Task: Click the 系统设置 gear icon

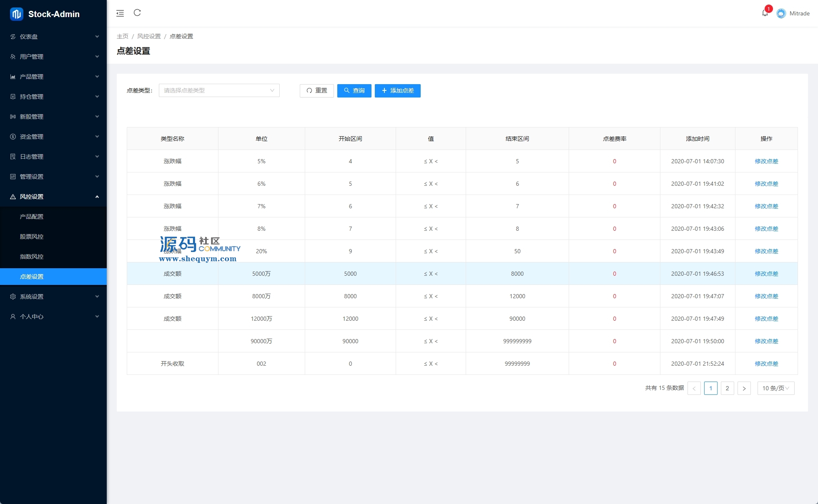Action: coord(13,297)
